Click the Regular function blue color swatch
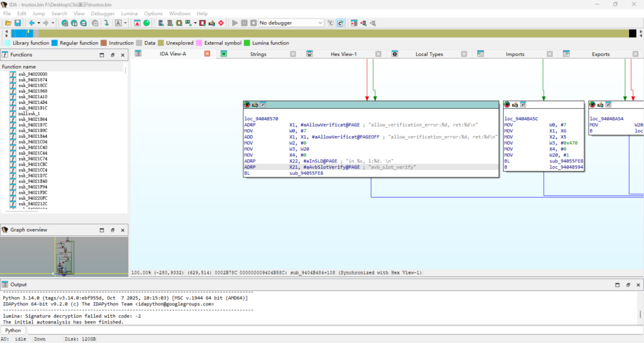This screenshot has width=644, height=343. click(x=55, y=43)
